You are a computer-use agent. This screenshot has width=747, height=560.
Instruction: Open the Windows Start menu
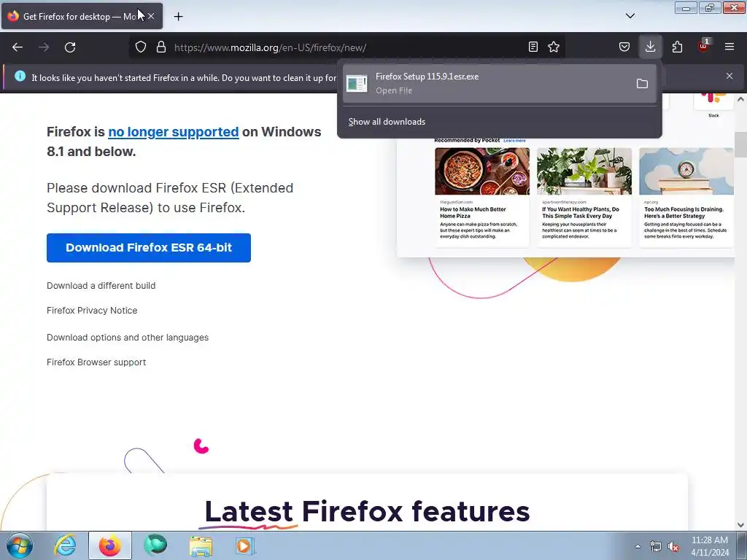click(x=20, y=545)
